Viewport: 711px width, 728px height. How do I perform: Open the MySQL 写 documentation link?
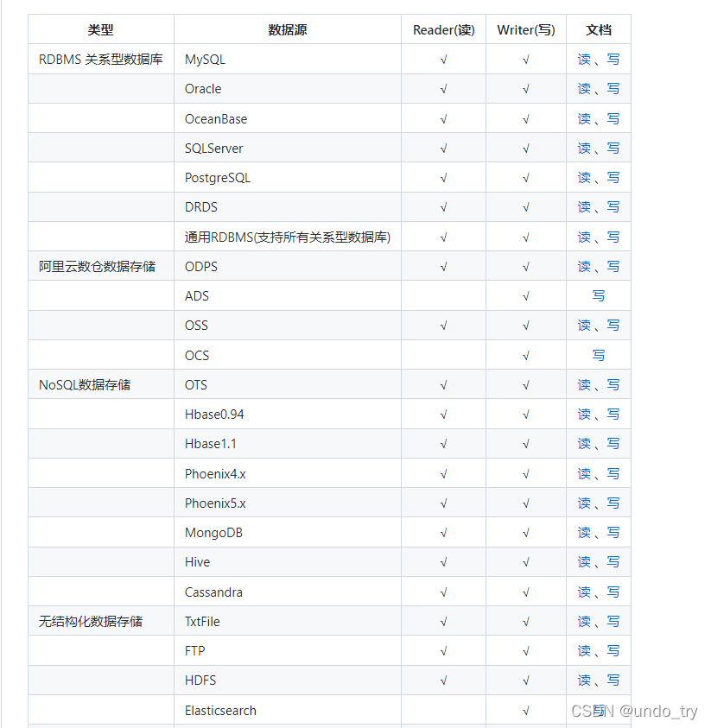click(x=613, y=59)
